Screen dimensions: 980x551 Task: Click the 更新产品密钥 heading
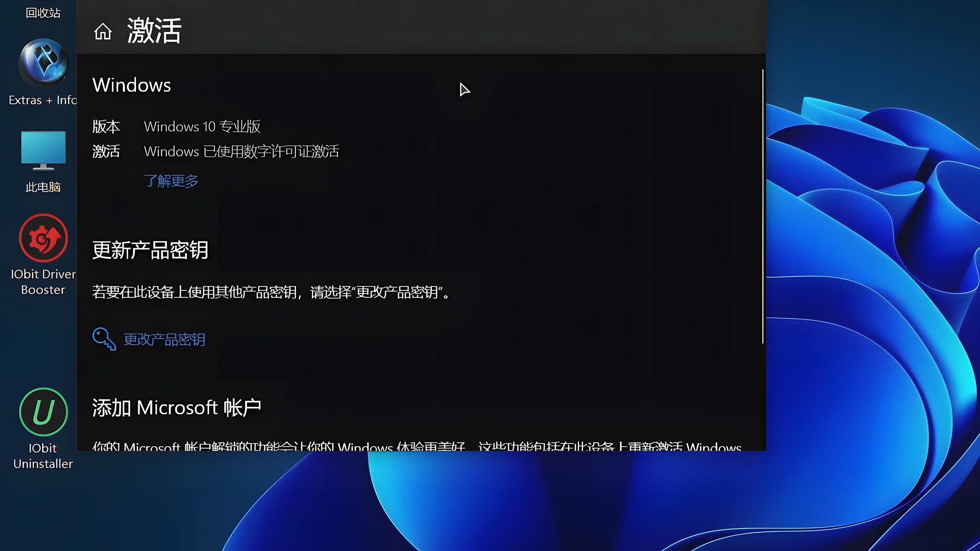point(150,250)
